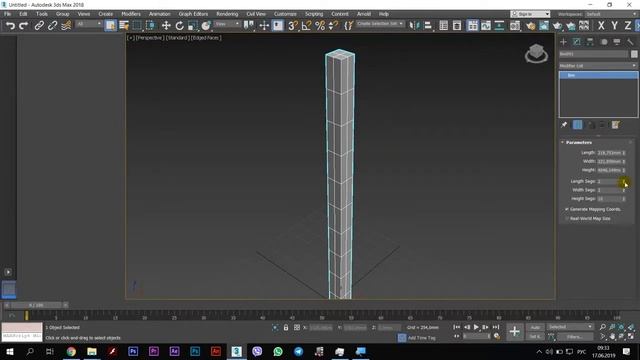
Task: Click the Mirror tool icon
Action: (x=414, y=26)
